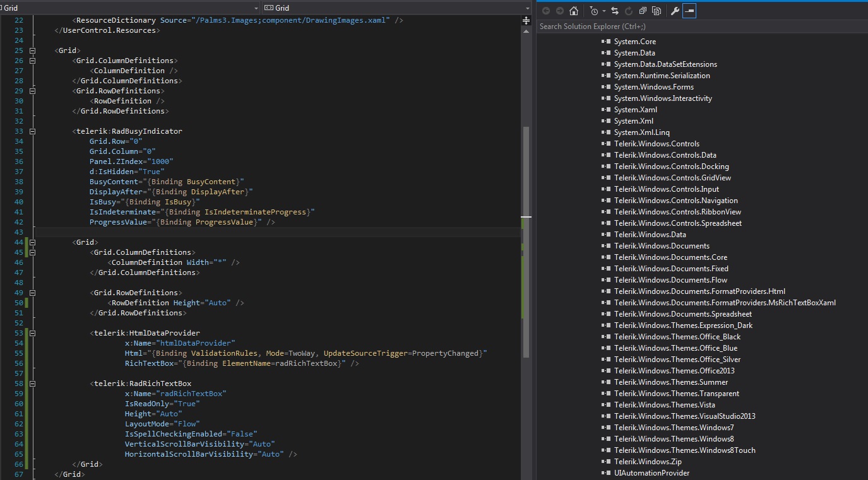Collapse telerik:RadRichTextBox block at line 58
This screenshot has width=868, height=480.
coord(32,383)
